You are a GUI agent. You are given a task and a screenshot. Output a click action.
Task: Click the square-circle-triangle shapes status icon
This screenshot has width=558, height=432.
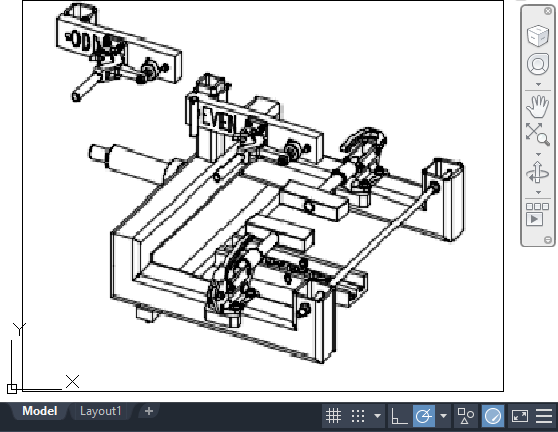(465, 416)
